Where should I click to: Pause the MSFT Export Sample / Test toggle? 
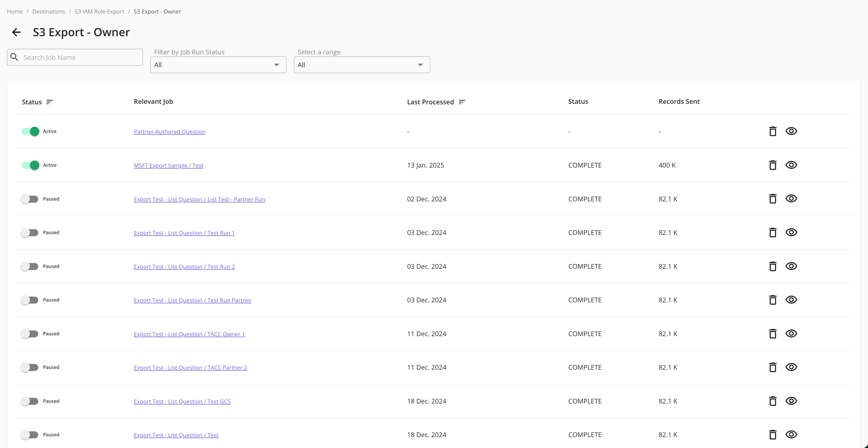(30, 165)
